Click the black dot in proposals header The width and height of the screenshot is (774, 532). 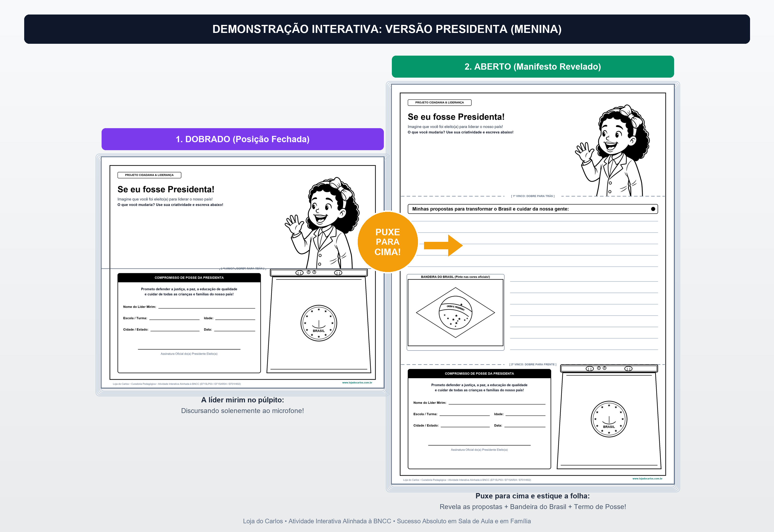[x=653, y=209]
